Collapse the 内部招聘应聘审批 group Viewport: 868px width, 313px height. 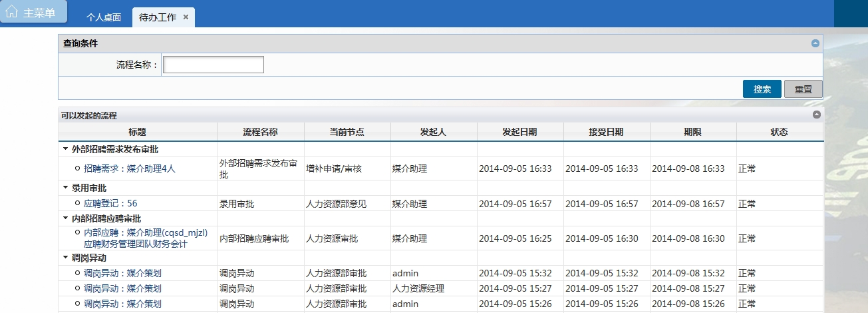65,218
